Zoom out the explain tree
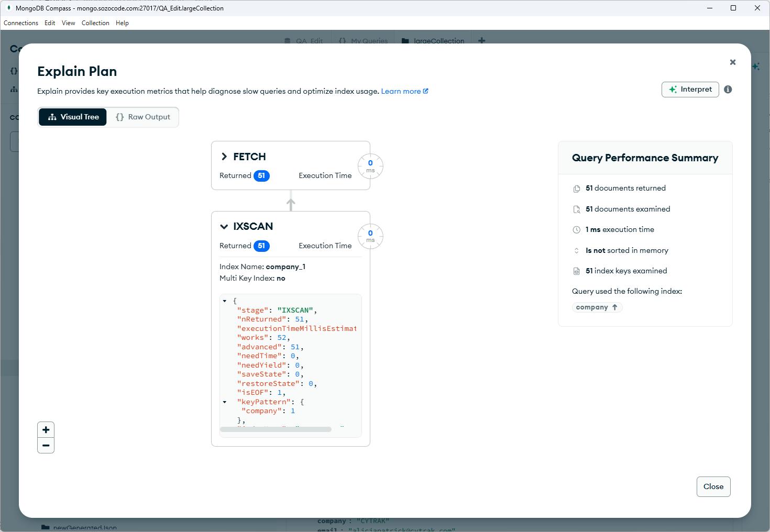 click(x=46, y=446)
